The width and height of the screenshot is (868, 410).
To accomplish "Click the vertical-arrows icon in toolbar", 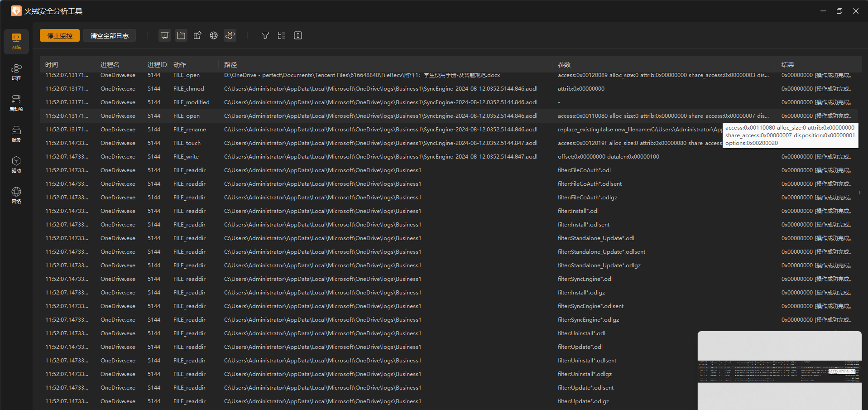I will pos(298,35).
